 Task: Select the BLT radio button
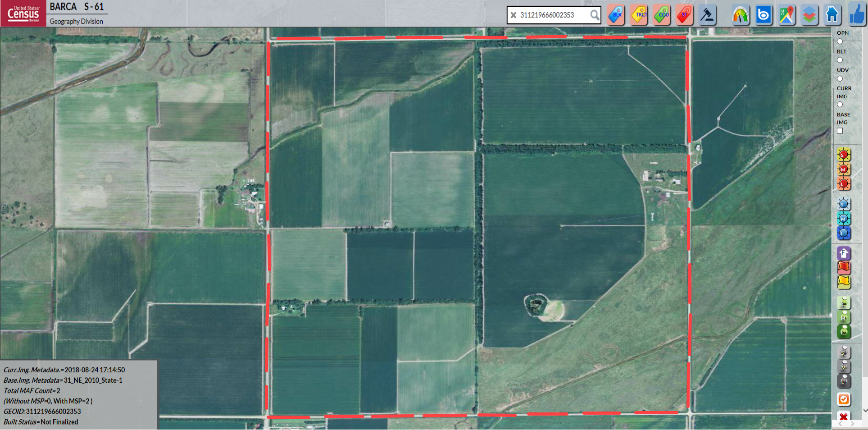pos(840,60)
